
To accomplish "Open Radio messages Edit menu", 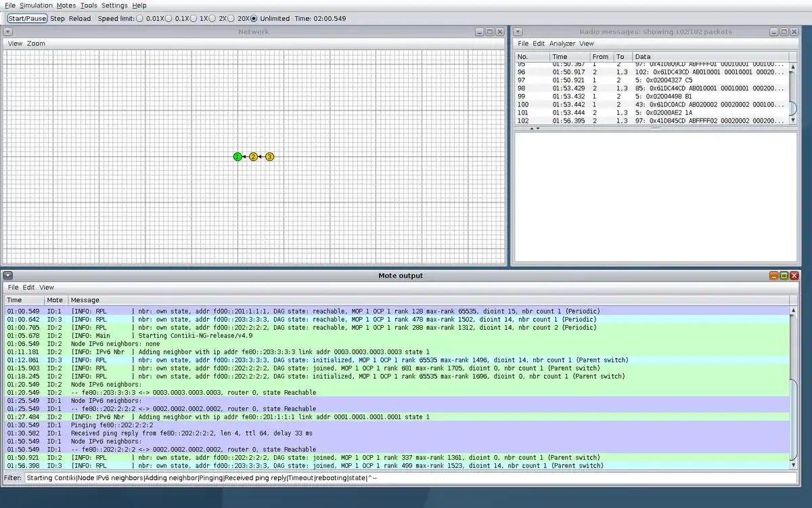I will 539,43.
